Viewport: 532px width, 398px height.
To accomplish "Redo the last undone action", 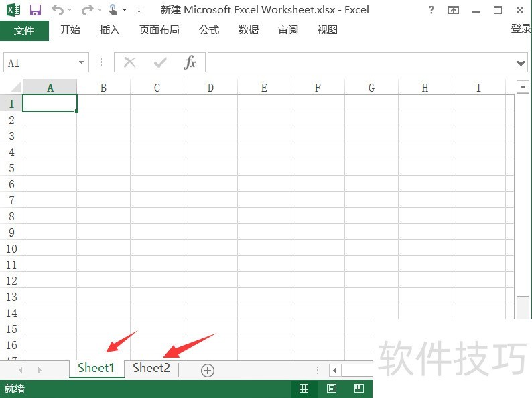I will click(x=87, y=10).
